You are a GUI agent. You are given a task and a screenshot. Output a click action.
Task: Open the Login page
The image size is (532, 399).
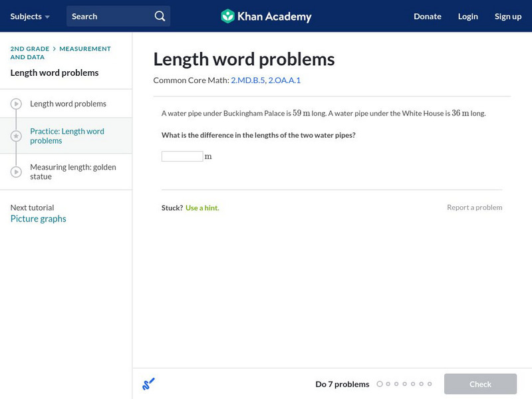click(468, 16)
